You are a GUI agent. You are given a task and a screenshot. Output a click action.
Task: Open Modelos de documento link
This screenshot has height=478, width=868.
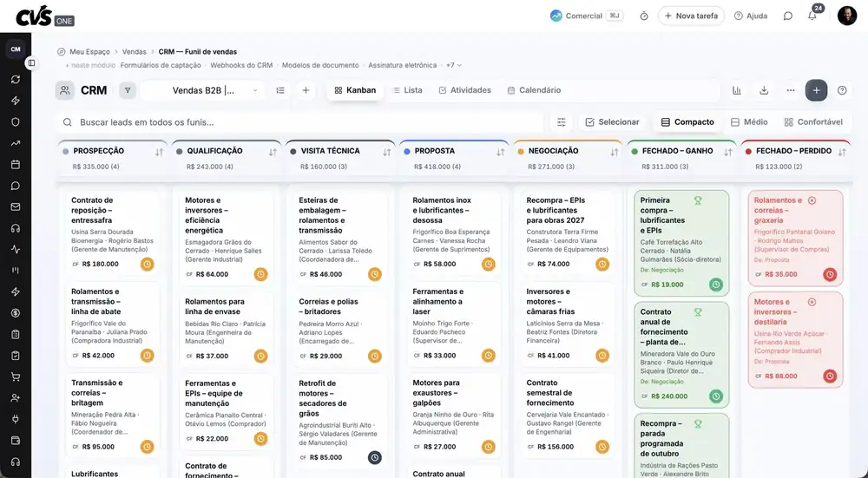click(x=320, y=65)
